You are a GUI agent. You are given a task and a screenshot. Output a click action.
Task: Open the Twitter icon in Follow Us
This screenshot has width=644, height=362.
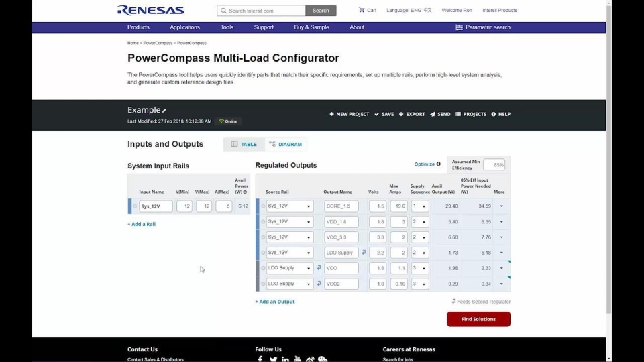273,359
